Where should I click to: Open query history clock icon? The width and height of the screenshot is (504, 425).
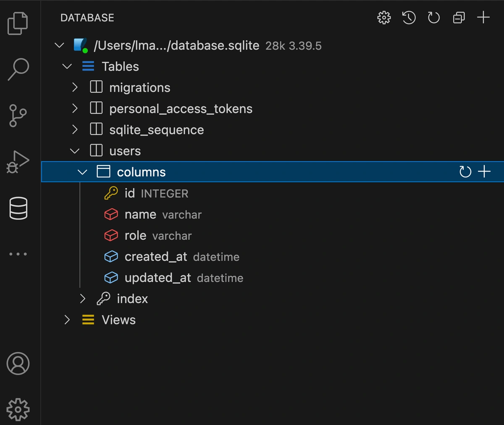tap(409, 18)
